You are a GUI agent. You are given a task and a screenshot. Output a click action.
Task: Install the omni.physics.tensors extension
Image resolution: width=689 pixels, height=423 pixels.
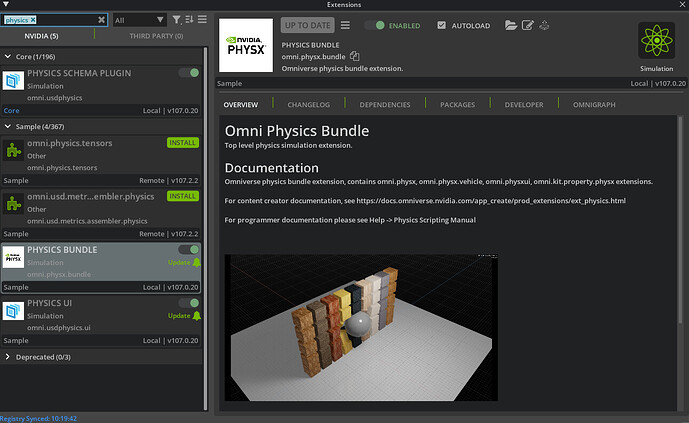(x=183, y=144)
